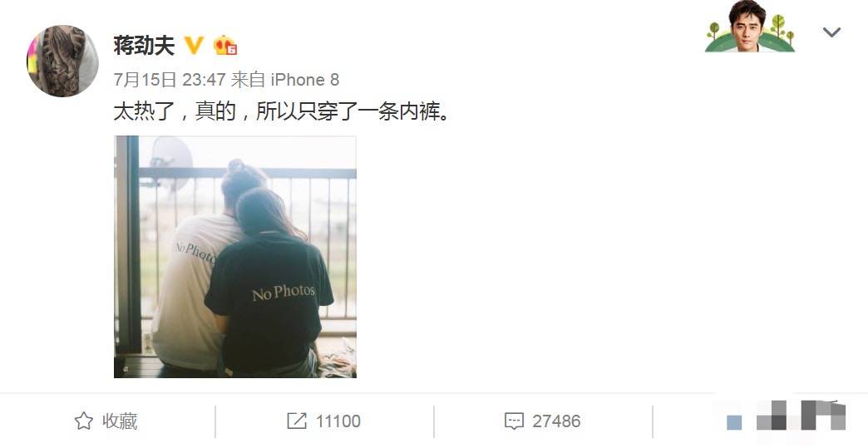Click the star icon for 收藏

point(84,421)
